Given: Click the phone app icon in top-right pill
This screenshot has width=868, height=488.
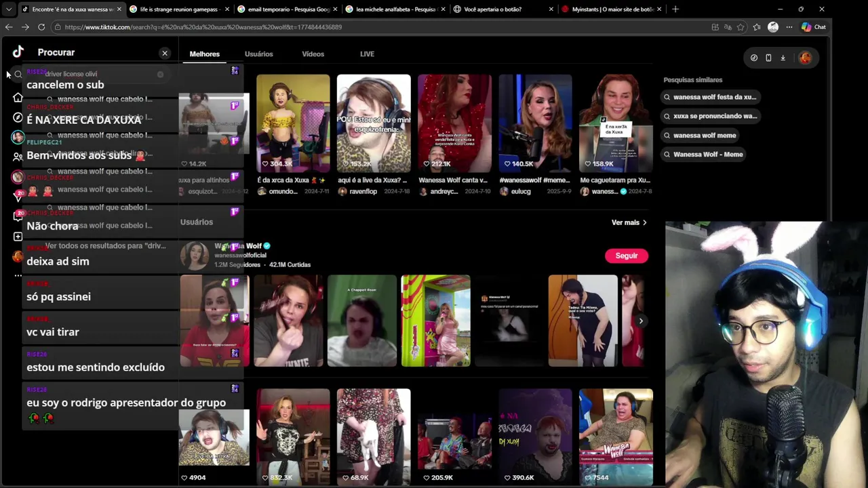Looking at the screenshot, I should click(768, 58).
